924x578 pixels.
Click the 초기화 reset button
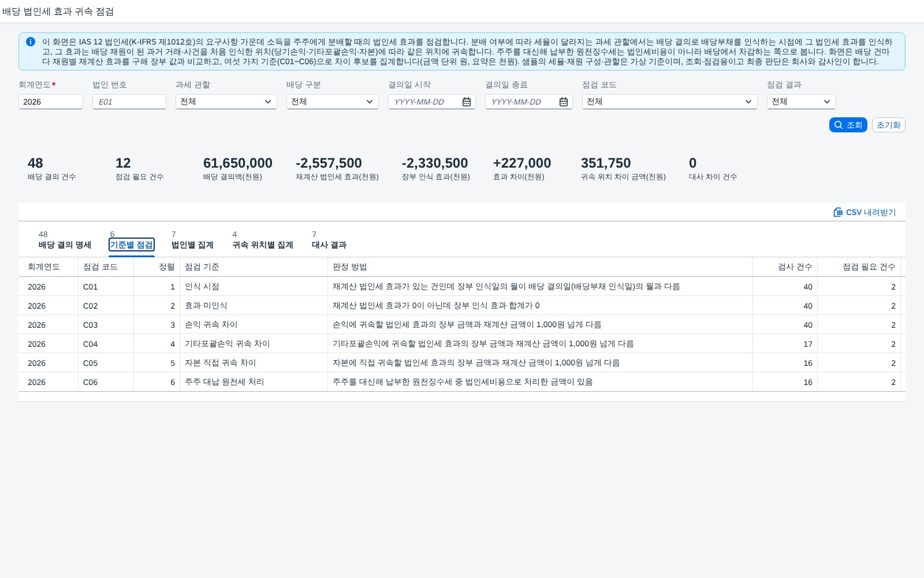pyautogui.click(x=889, y=125)
